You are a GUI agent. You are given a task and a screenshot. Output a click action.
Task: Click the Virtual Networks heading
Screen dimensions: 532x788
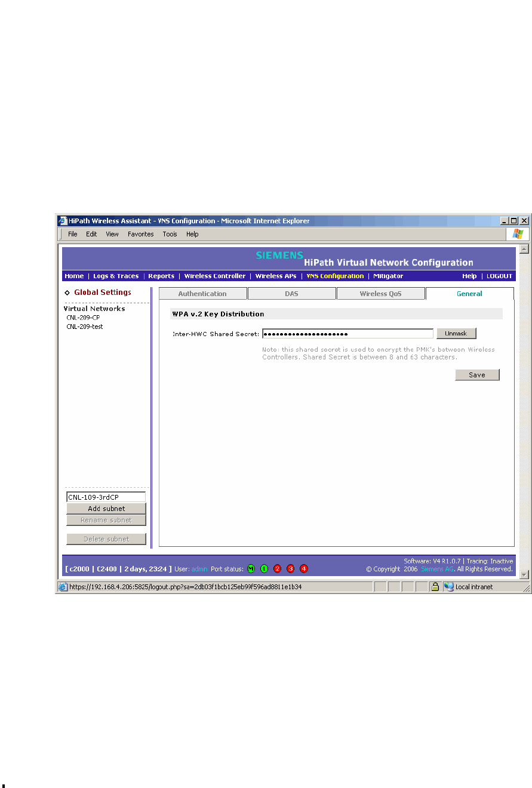(x=94, y=309)
